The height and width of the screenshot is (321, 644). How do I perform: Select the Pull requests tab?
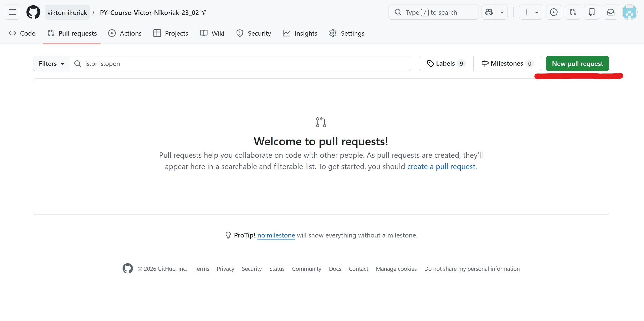click(x=72, y=33)
